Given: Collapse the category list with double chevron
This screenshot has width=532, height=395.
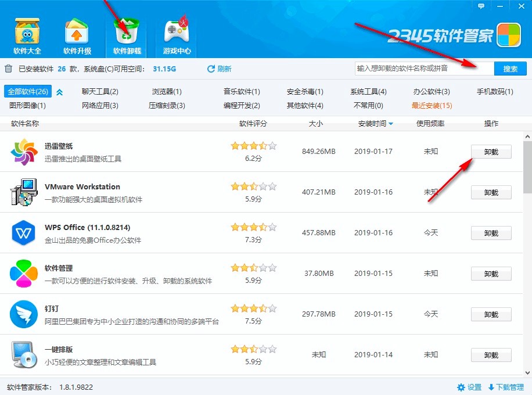Looking at the screenshot, I should [59, 92].
